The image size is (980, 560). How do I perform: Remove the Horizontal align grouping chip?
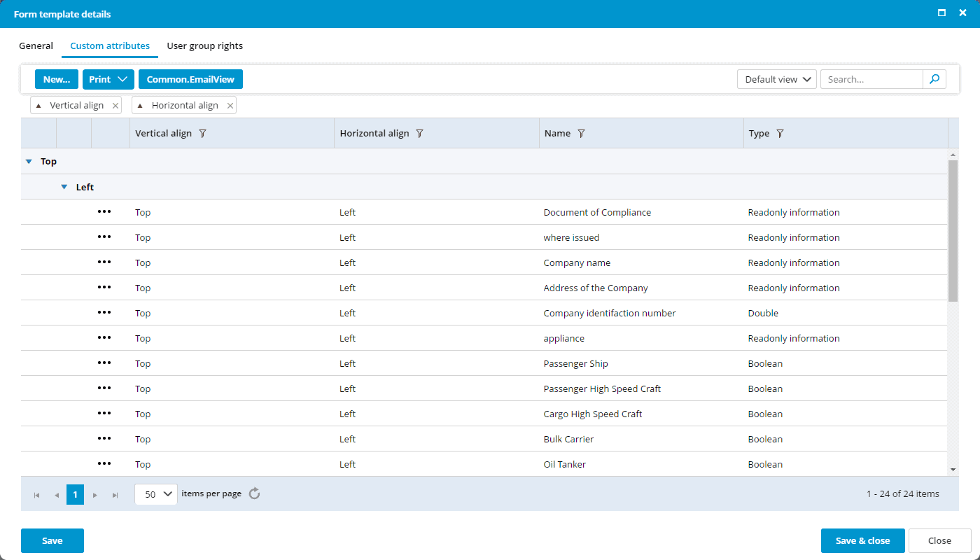[x=230, y=106]
